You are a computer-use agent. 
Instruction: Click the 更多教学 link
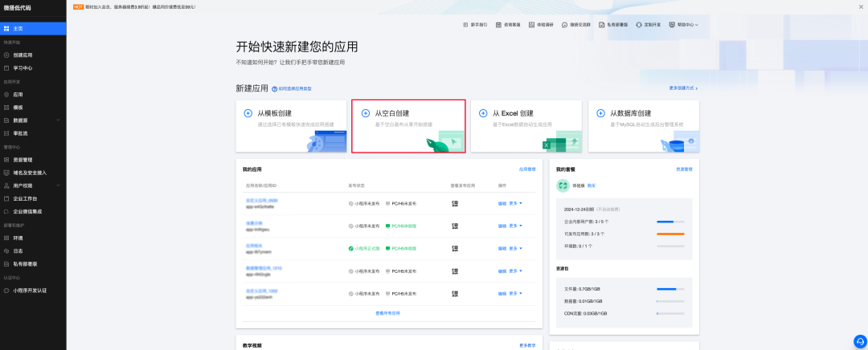(x=527, y=345)
